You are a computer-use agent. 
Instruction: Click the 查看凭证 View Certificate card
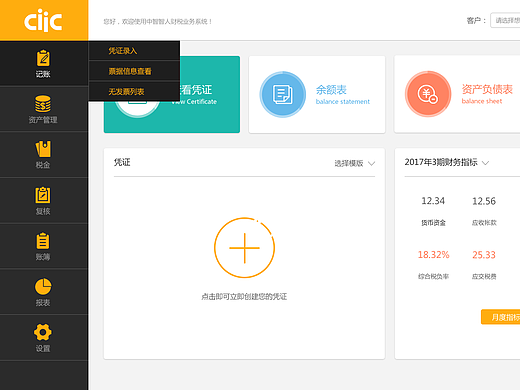(x=172, y=94)
